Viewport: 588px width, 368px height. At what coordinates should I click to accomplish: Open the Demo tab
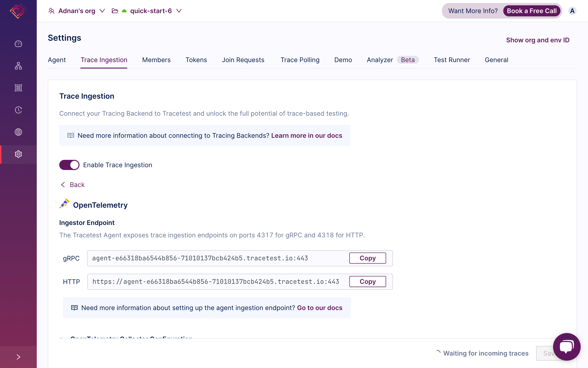coord(343,60)
